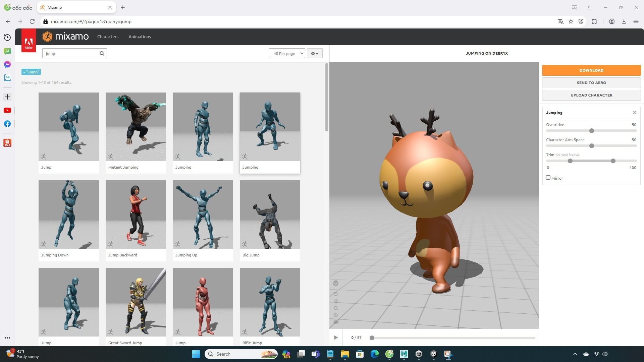This screenshot has height=362, width=644.
Task: Open browser downloads icon
Action: (x=624, y=21)
